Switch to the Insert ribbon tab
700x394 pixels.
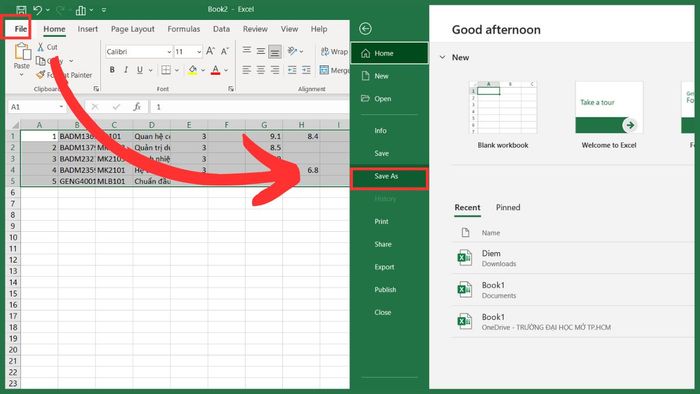coord(88,29)
